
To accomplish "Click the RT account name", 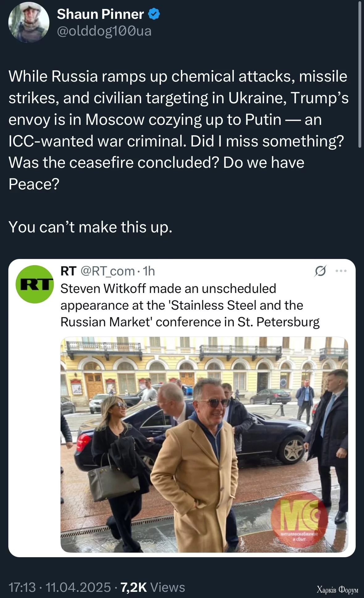I will click(68, 271).
